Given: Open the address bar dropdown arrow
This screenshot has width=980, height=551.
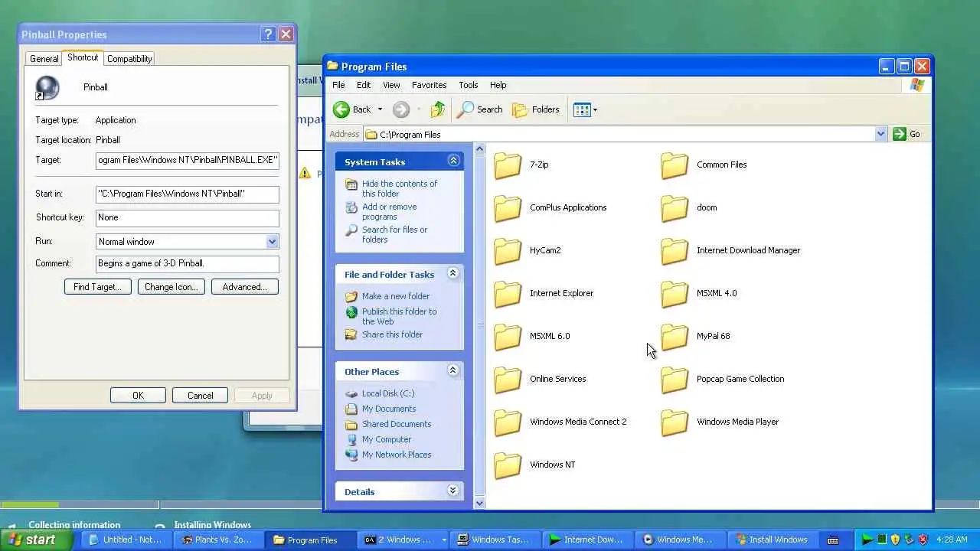Looking at the screenshot, I should 880,134.
